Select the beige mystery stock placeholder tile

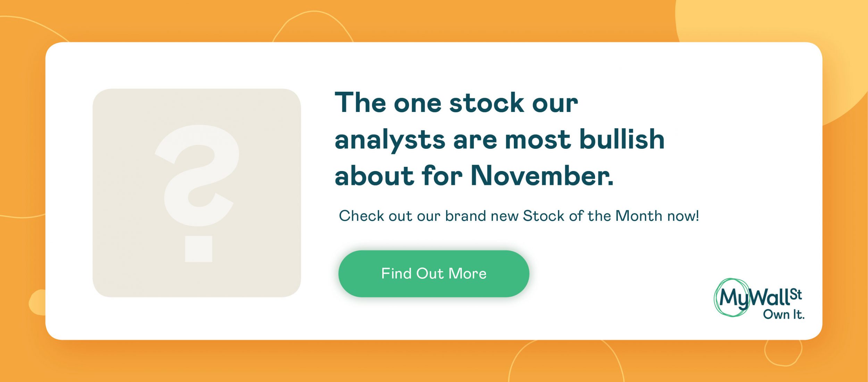click(x=197, y=193)
